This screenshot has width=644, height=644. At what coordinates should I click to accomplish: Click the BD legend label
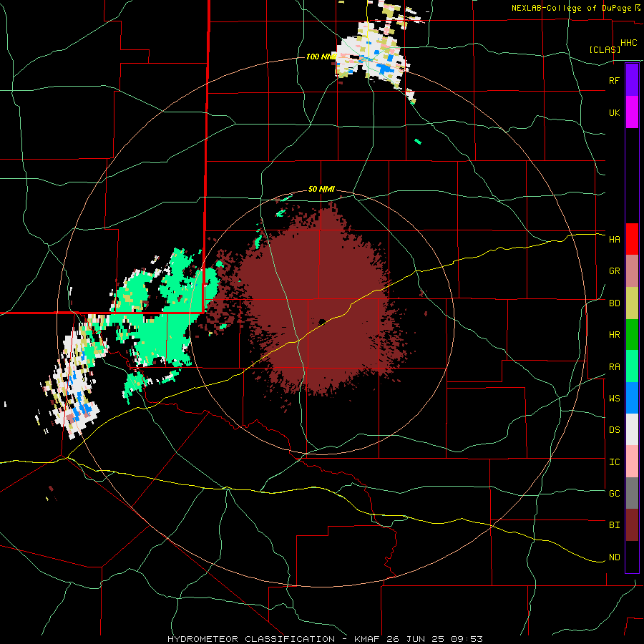[614, 303]
